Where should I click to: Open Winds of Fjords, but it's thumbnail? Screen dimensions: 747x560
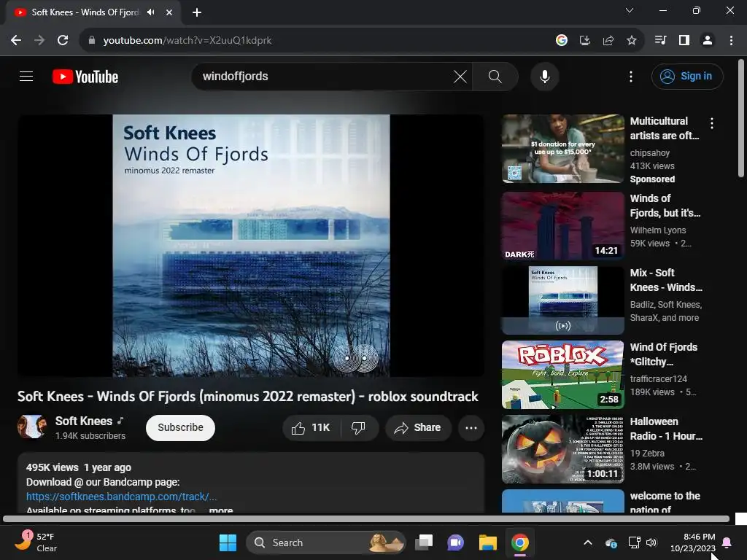[x=562, y=226]
